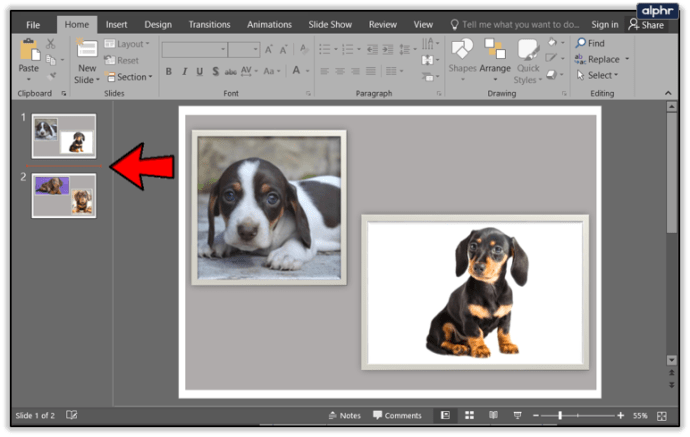The height and width of the screenshot is (437, 690).
Task: Open the font name combo box
Action: pyautogui.click(x=194, y=48)
